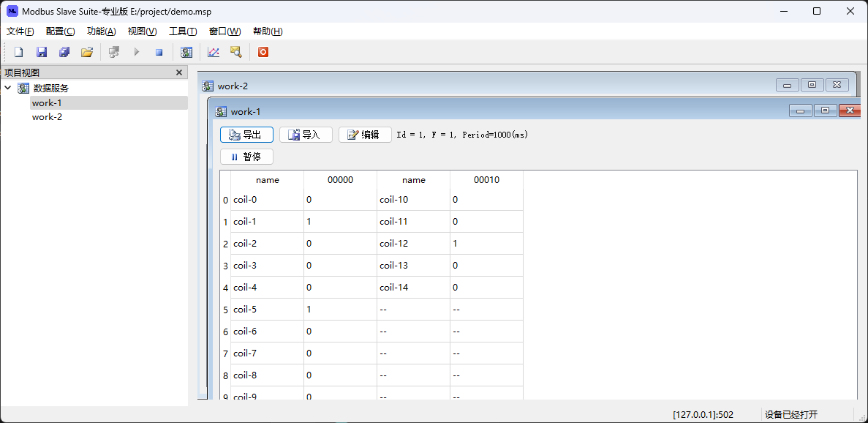Select work-1 in the project tree

click(47, 103)
